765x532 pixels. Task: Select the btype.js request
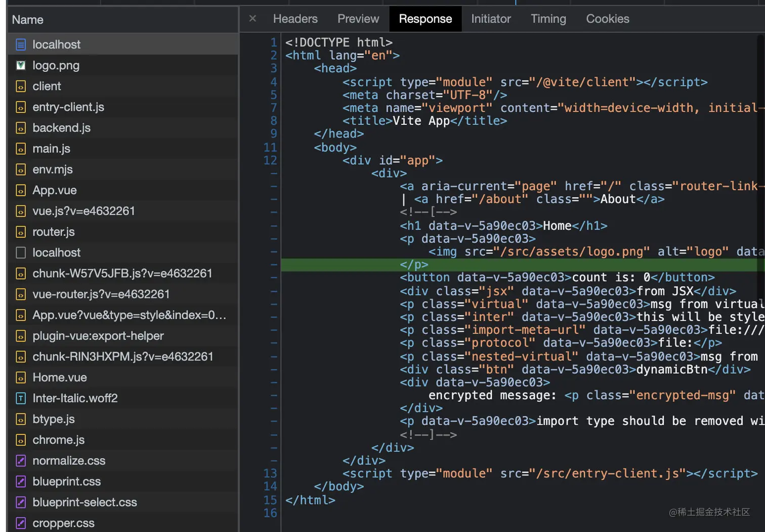tap(123, 419)
